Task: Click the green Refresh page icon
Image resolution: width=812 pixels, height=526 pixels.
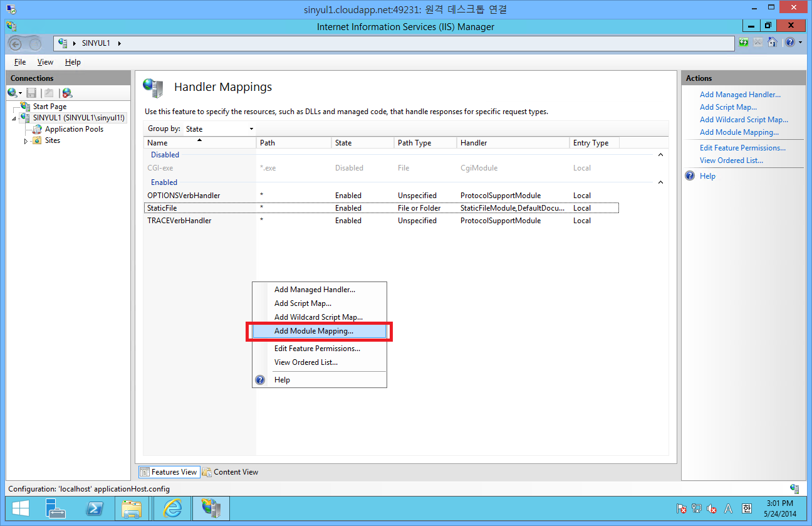Action: click(744, 42)
